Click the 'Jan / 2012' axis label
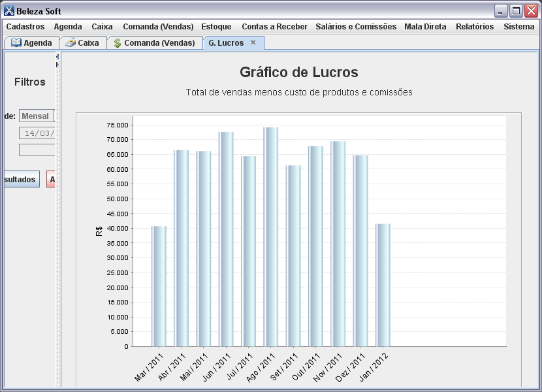The image size is (542, 392). pyautogui.click(x=374, y=367)
